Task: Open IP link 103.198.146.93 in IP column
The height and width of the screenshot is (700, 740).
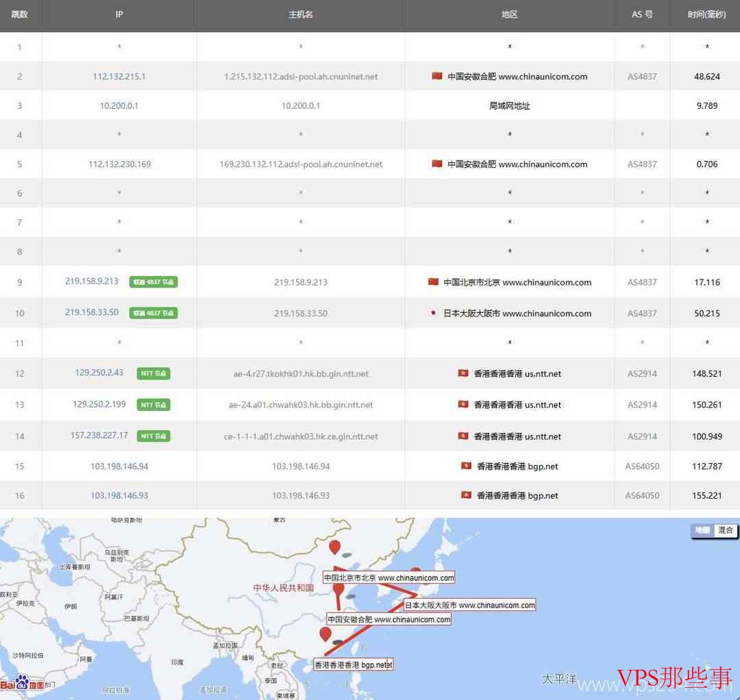Action: point(119,495)
